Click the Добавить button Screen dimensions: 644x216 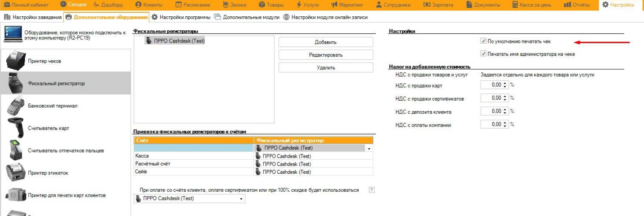click(325, 42)
